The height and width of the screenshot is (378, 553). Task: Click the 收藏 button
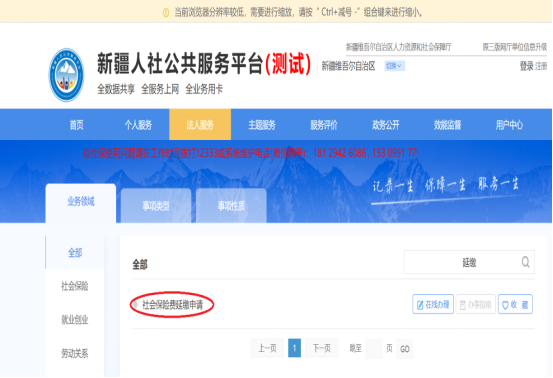(x=515, y=304)
